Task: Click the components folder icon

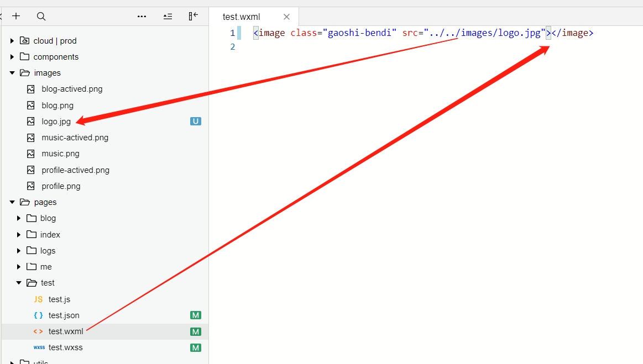Action: [x=25, y=56]
